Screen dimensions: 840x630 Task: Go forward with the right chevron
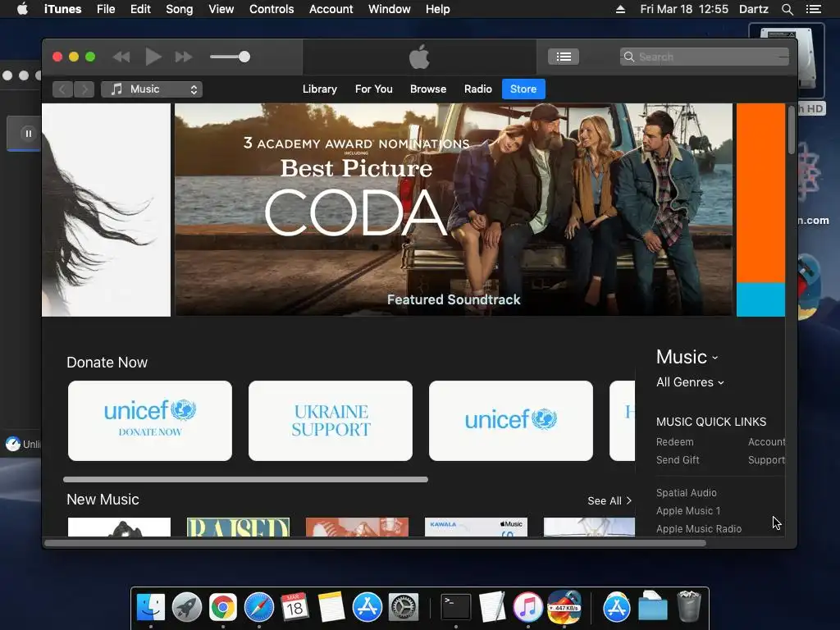[x=84, y=89]
